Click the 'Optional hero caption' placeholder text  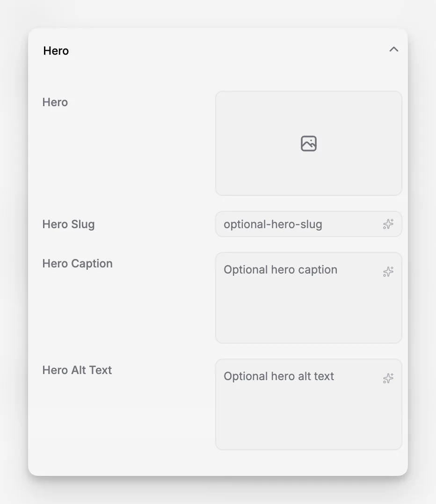[x=280, y=270]
